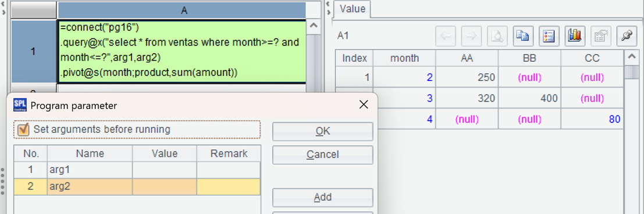Click Add to create a new parameter
This screenshot has width=644, height=214.
pos(323,198)
